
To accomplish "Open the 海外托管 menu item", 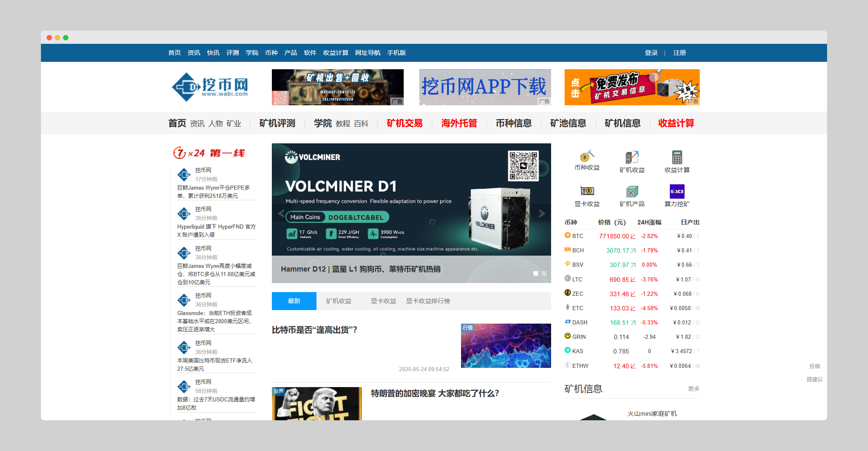I will 459,123.
